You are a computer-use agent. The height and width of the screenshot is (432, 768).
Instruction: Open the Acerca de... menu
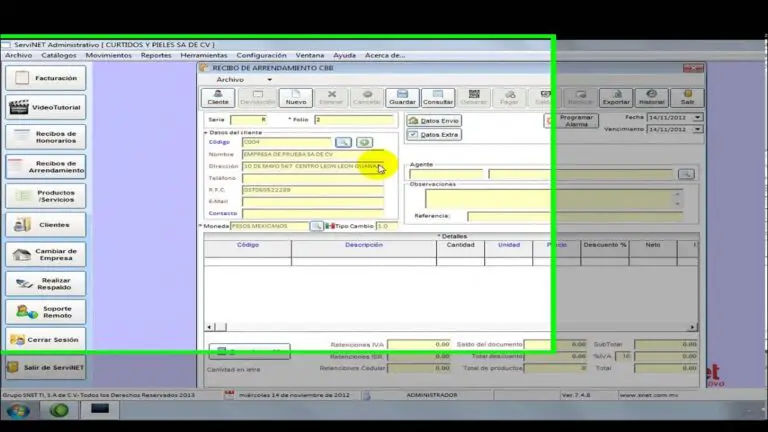coord(384,55)
